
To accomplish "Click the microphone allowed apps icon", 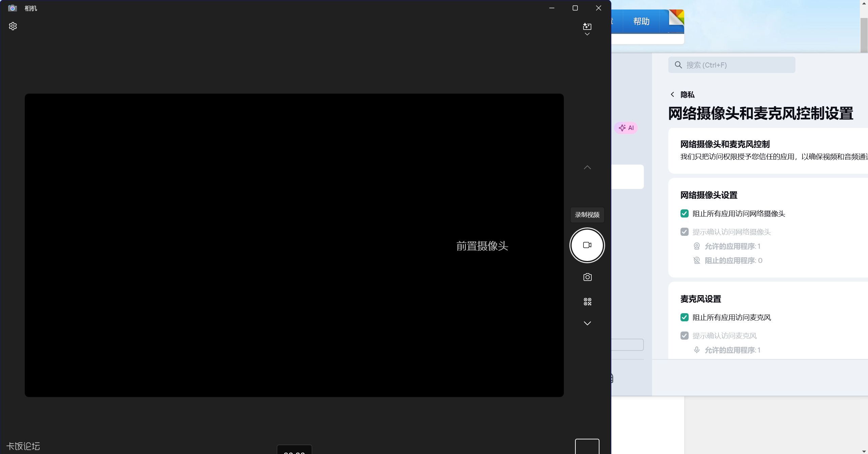I will [697, 350].
